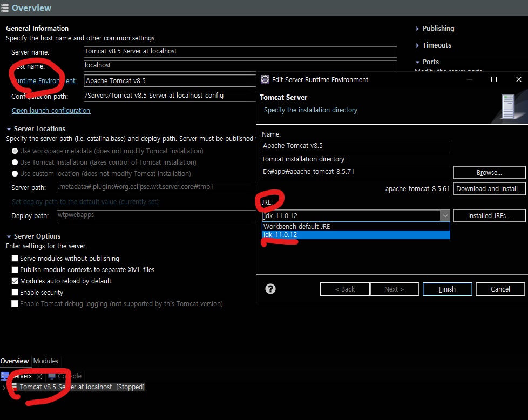Screen dimensions: 528x420
Task: Click the Finish button
Action: coord(447,289)
